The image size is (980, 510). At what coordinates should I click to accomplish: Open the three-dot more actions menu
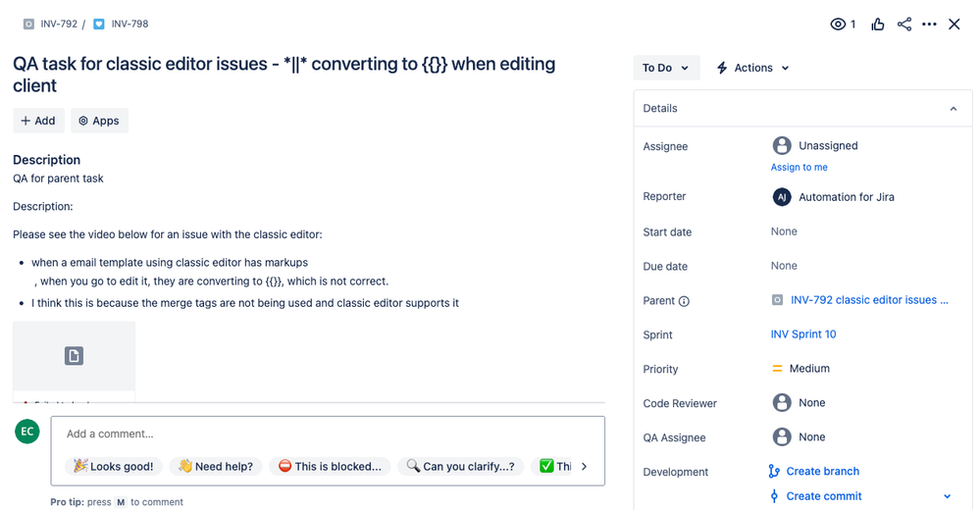pos(929,25)
